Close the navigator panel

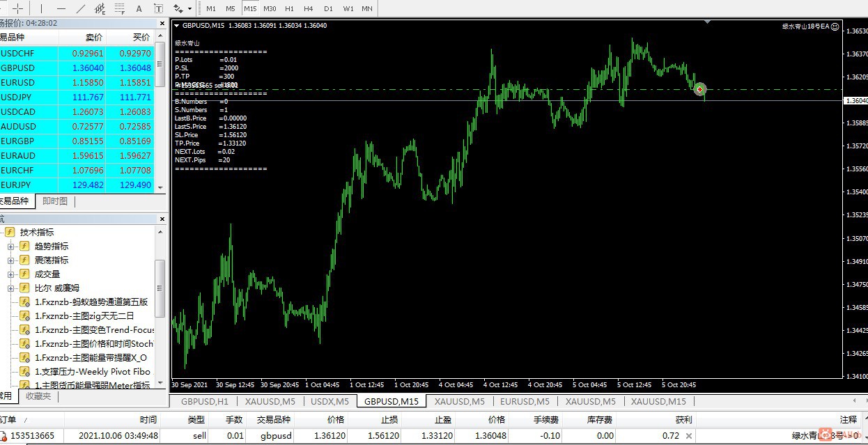point(162,219)
